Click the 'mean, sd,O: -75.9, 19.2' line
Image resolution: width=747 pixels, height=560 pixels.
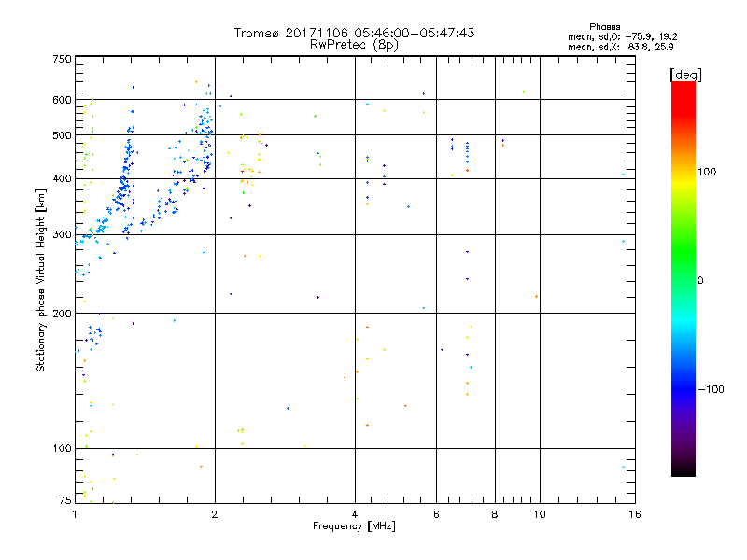pos(622,36)
